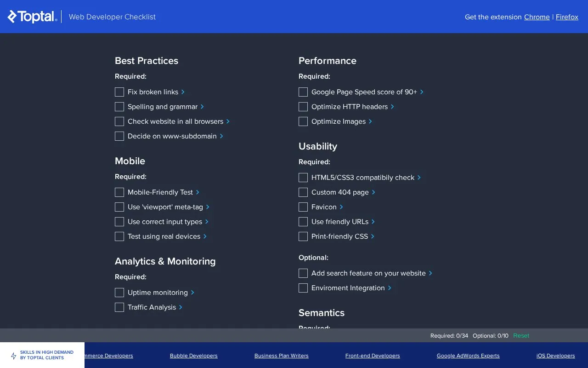Open HTML5/CSS3 compatibily check chevron
The width and height of the screenshot is (588, 368).
point(419,178)
